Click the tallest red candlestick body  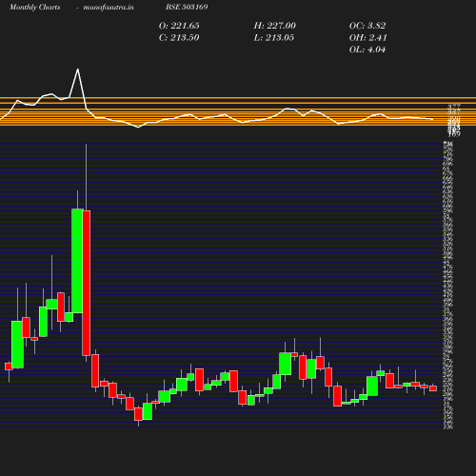coord(87,283)
